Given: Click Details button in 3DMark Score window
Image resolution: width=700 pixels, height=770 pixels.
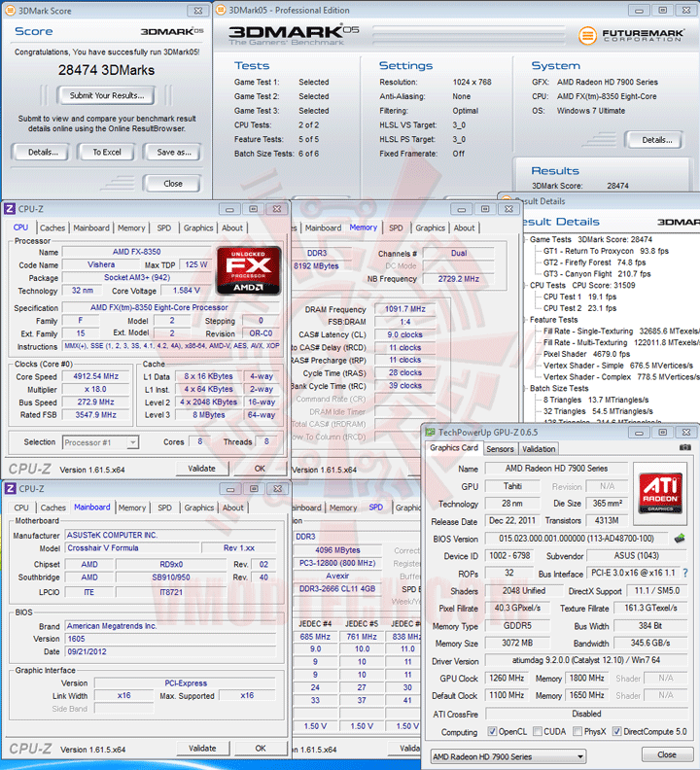Looking at the screenshot, I should point(42,153).
